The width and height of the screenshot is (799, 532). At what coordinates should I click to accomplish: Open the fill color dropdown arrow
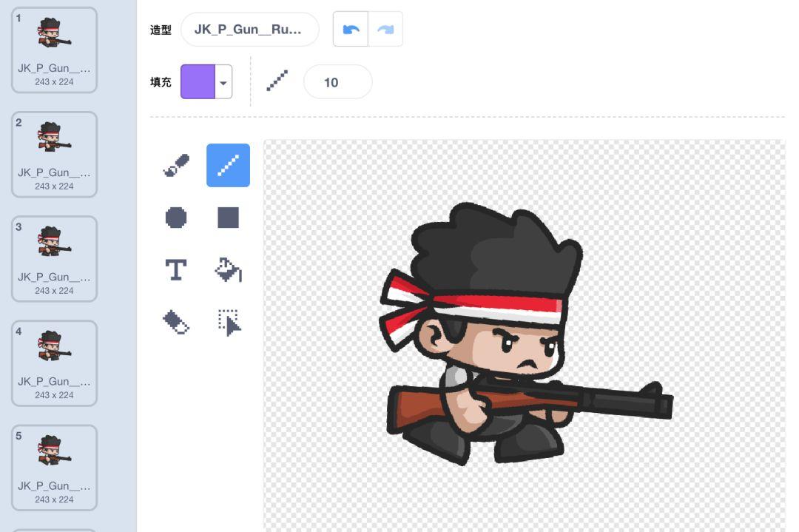[x=223, y=82]
